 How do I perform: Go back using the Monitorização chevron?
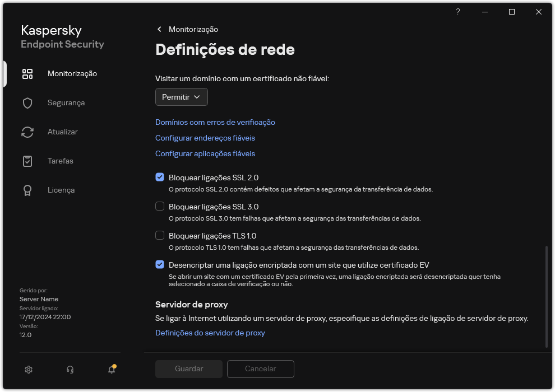pos(159,29)
